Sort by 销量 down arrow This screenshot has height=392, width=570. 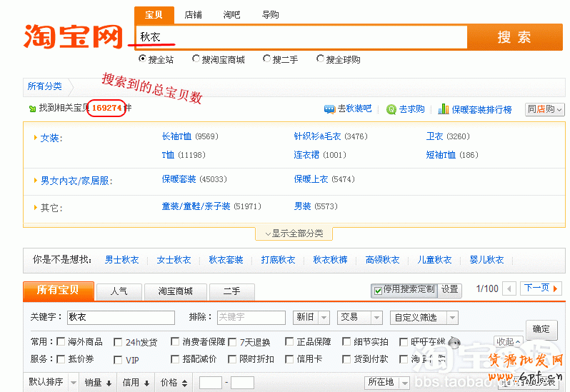(109, 383)
